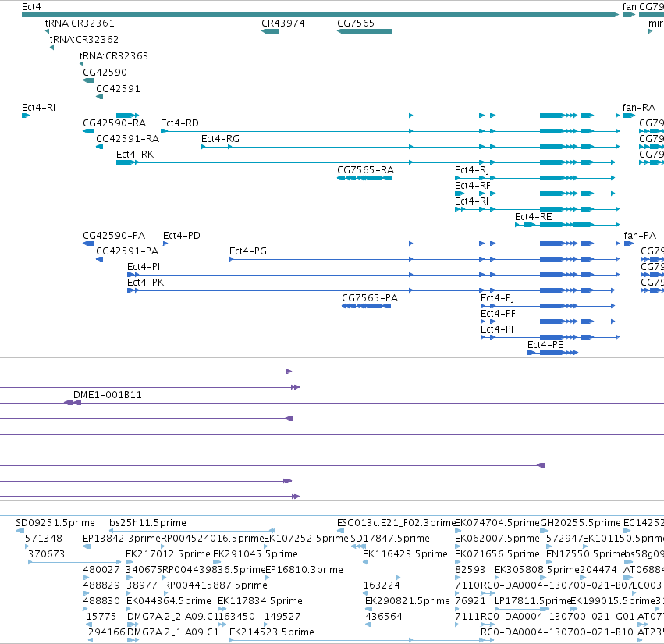Select EST entry 15775
The image size is (664, 644).
[101, 617]
